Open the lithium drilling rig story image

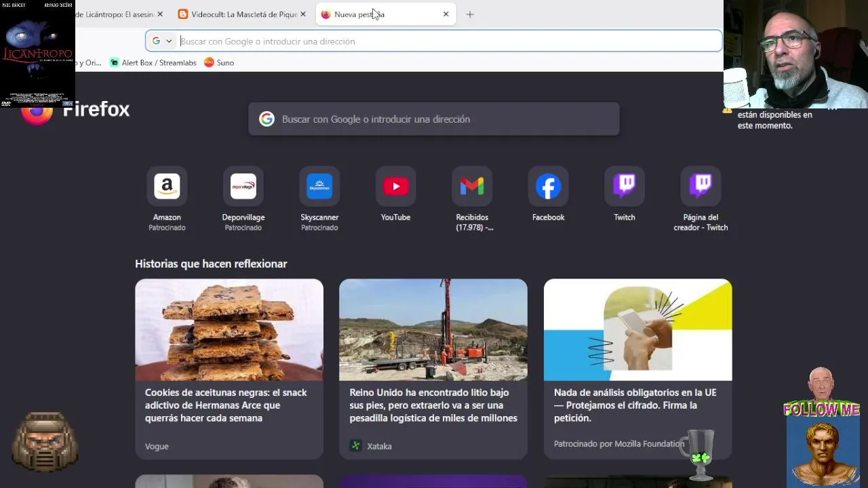tap(433, 330)
